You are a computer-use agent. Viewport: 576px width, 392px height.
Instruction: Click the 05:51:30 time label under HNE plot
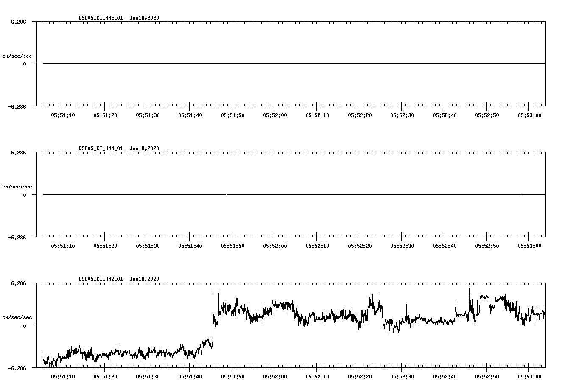(148, 115)
